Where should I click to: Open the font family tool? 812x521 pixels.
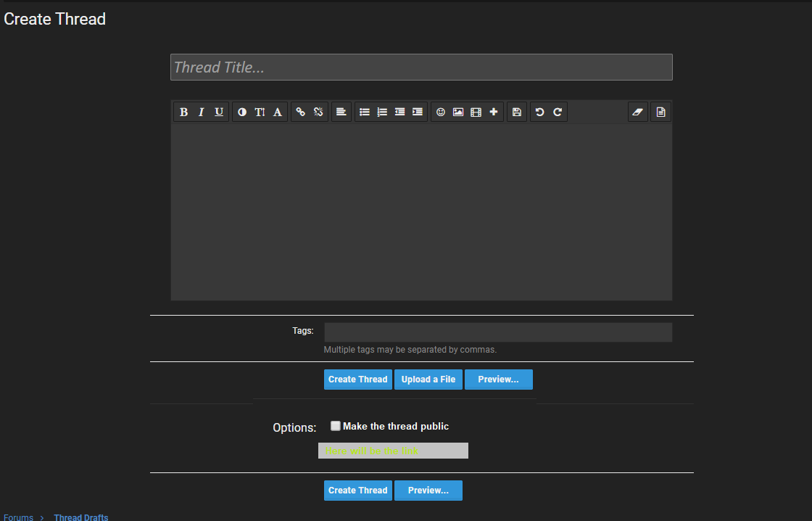point(278,112)
